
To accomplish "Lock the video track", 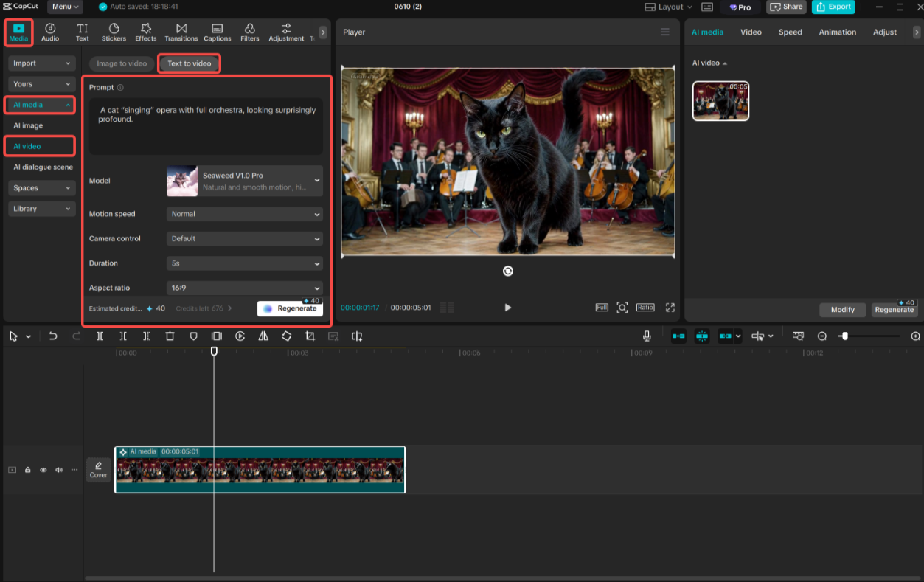I will [x=28, y=470].
